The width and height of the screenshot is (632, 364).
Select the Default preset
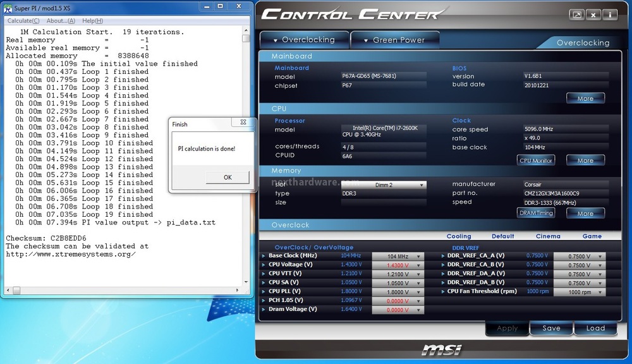coord(502,236)
